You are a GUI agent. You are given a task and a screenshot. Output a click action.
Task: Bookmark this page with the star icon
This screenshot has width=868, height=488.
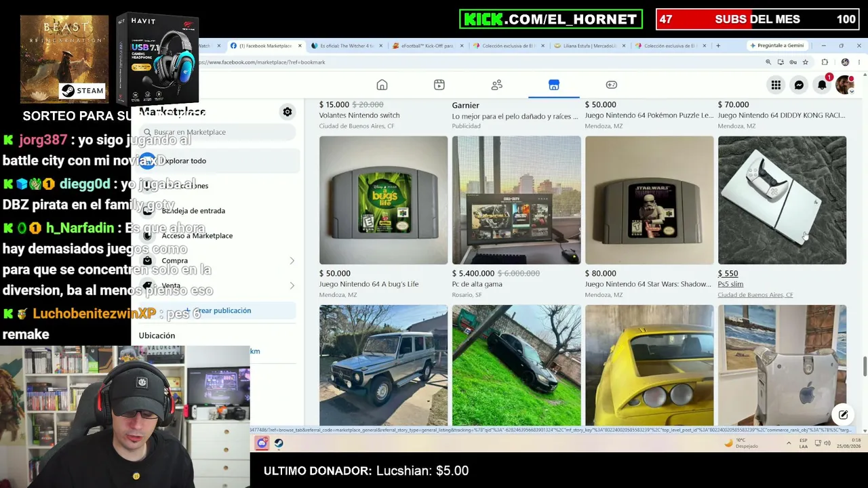tap(805, 62)
